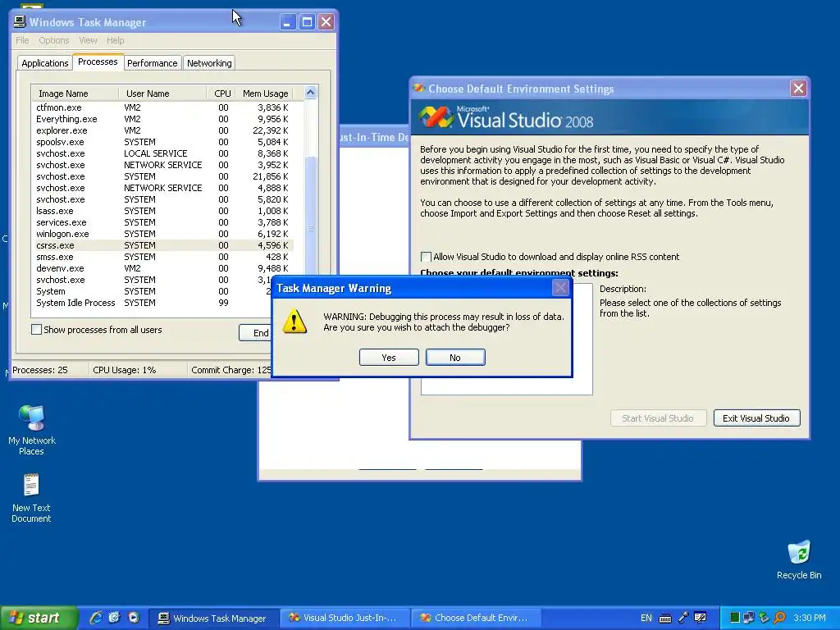Open the View menu in Task Manager

point(88,40)
